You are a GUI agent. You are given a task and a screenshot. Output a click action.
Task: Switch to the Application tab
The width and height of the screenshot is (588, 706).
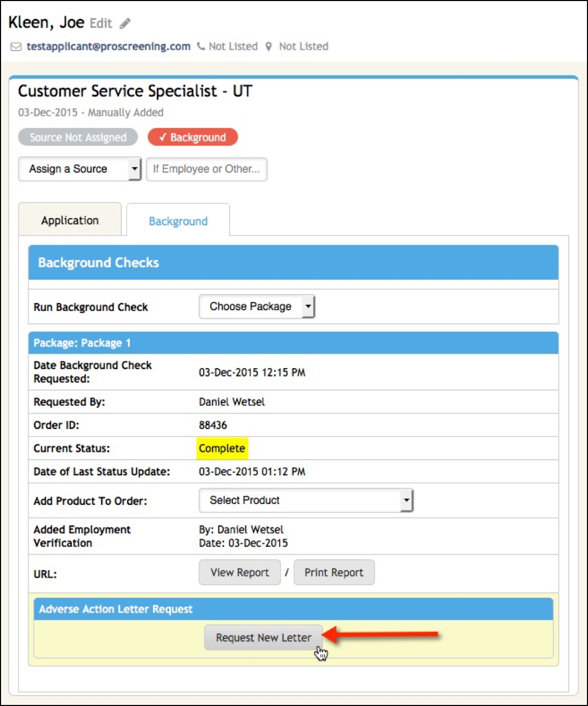pyautogui.click(x=70, y=220)
